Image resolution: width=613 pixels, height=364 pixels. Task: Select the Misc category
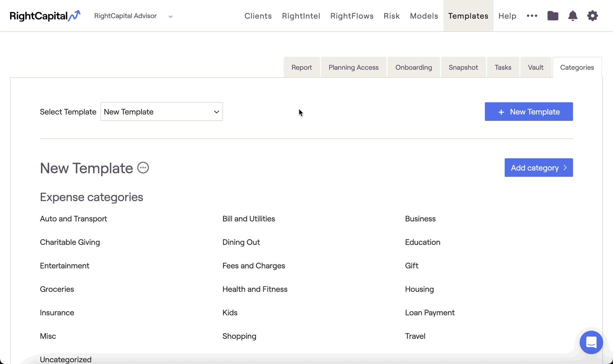pos(48,336)
